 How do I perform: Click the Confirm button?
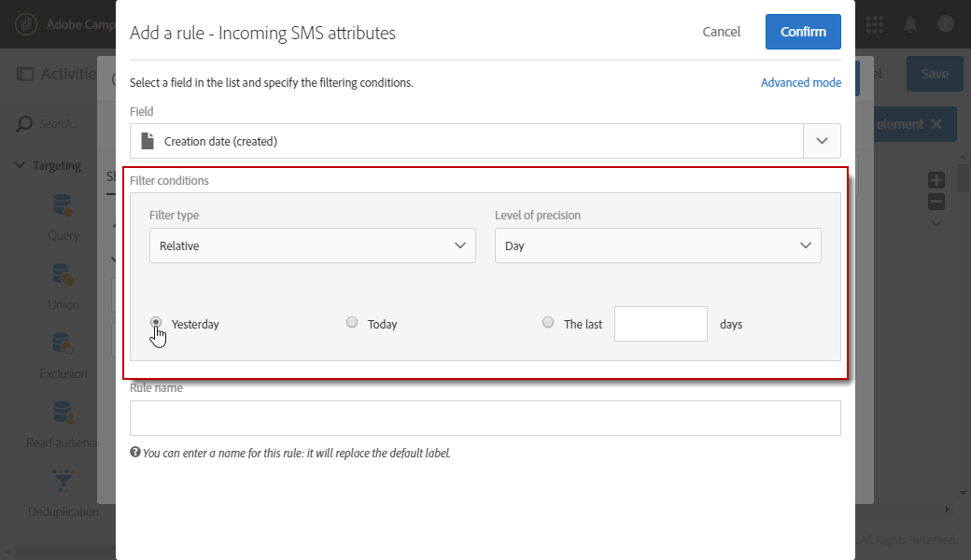(803, 32)
